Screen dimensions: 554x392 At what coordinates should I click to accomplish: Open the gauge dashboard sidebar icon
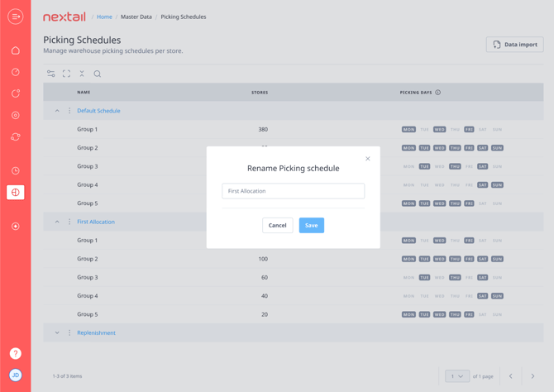click(x=16, y=72)
